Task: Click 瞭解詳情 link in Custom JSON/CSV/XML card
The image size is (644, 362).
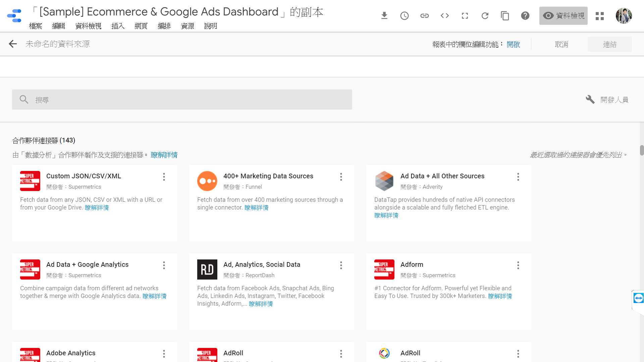Action: pos(97,208)
